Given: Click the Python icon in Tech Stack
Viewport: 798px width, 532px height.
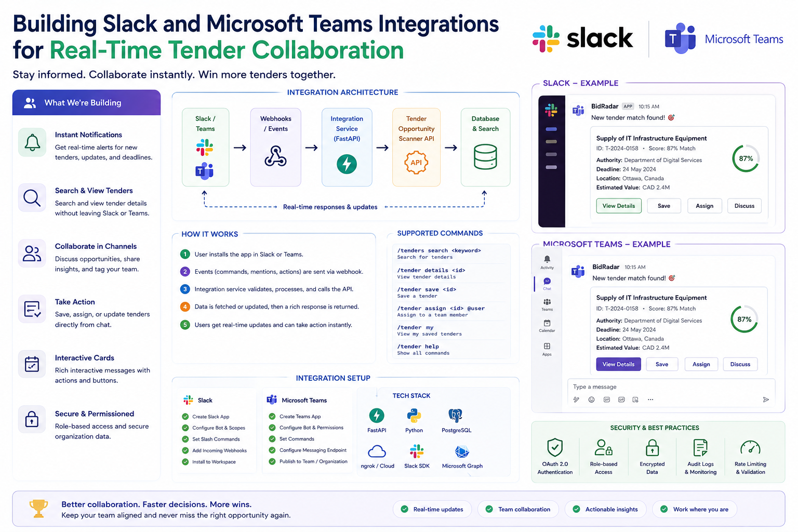Looking at the screenshot, I should [414, 416].
